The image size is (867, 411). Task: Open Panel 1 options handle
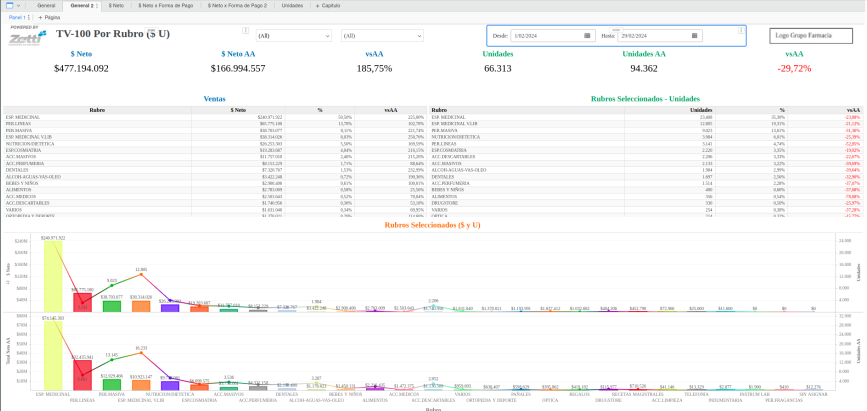[x=29, y=18]
